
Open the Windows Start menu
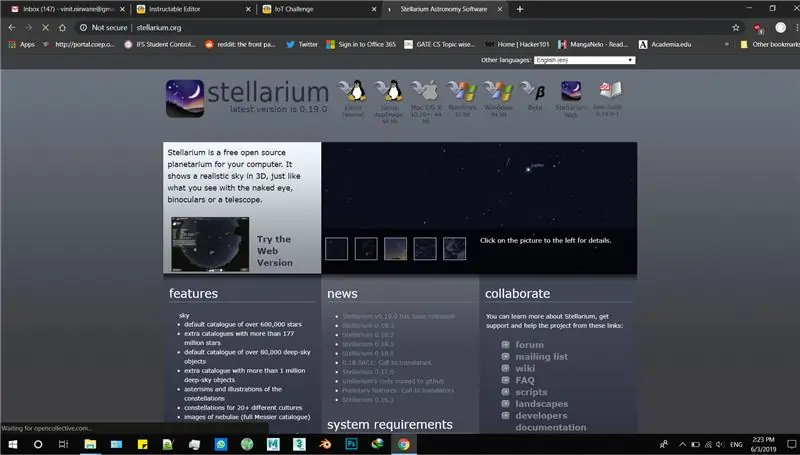pos(13,444)
